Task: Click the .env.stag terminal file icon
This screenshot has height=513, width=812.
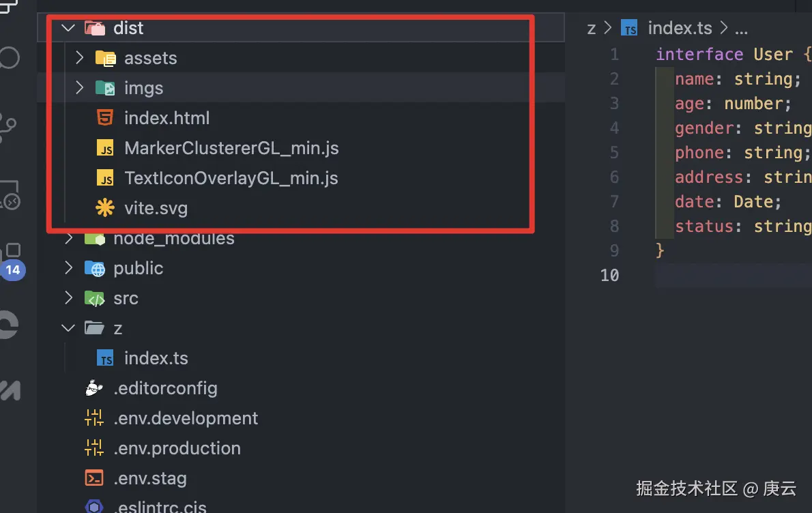Action: (x=93, y=478)
